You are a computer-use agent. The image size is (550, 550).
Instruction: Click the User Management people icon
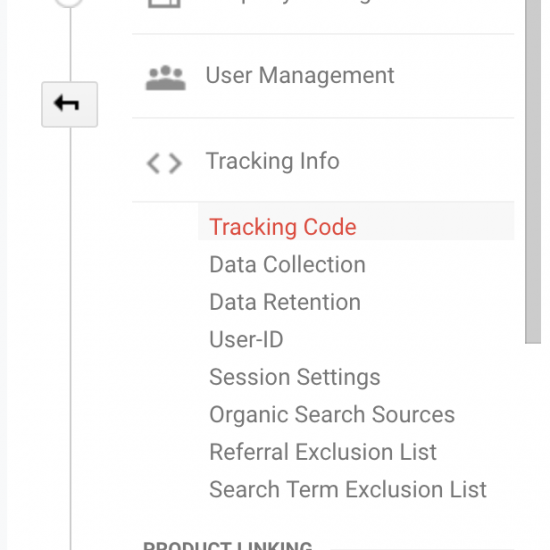pos(166,78)
